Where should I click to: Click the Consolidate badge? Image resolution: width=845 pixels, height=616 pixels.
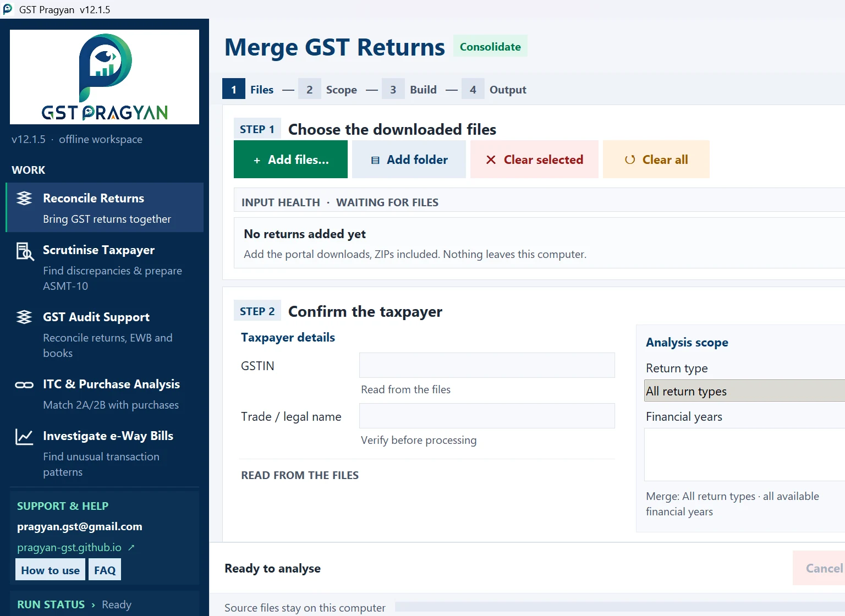pyautogui.click(x=490, y=46)
